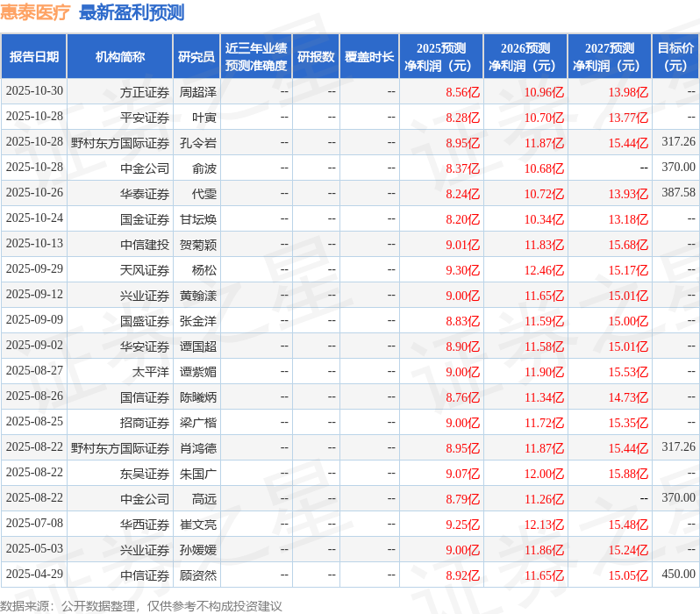Click the 13.98亿 forecast value

click(x=628, y=92)
